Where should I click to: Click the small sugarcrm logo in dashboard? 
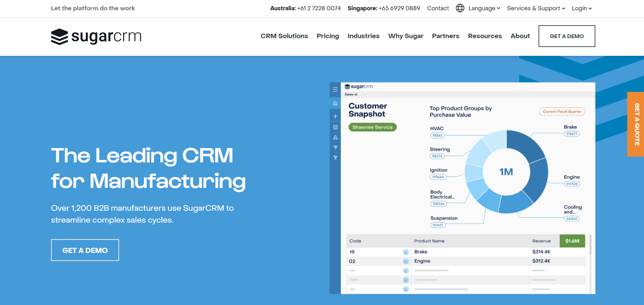359,86
